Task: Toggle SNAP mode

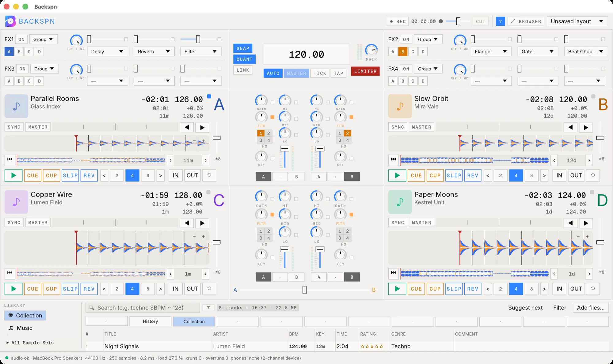Action: point(243,48)
